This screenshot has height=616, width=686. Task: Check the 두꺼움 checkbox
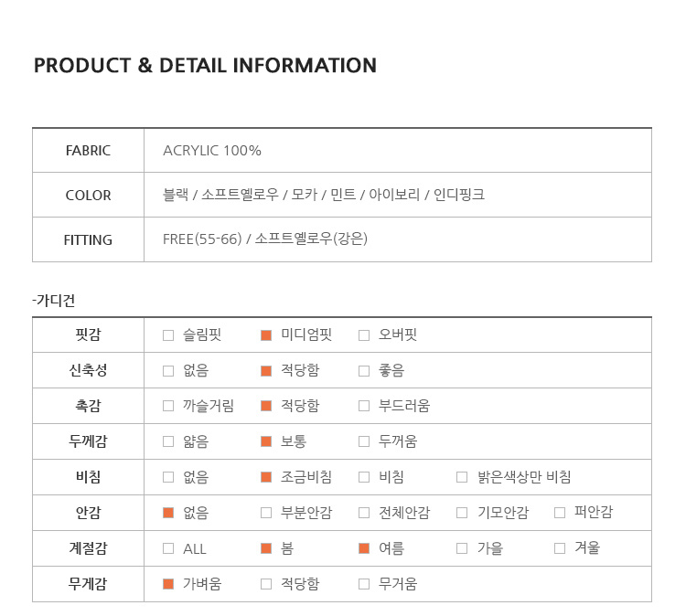pos(364,441)
